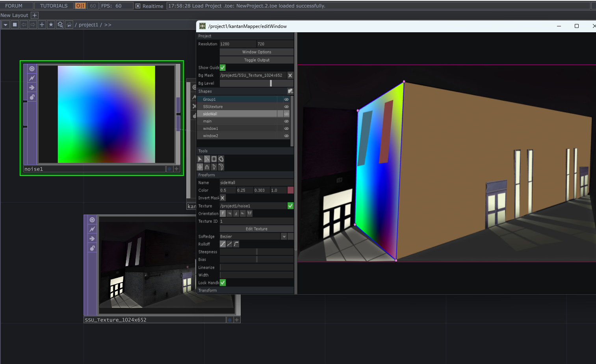The image size is (596, 364).
Task: Choose the Freeform shape tool
Action: click(x=221, y=159)
